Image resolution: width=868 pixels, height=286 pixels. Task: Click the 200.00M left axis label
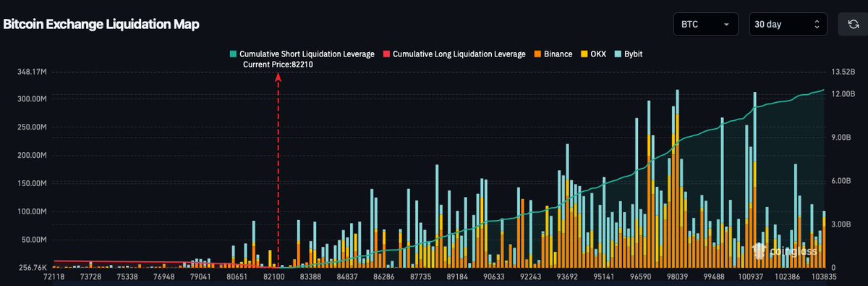point(31,155)
